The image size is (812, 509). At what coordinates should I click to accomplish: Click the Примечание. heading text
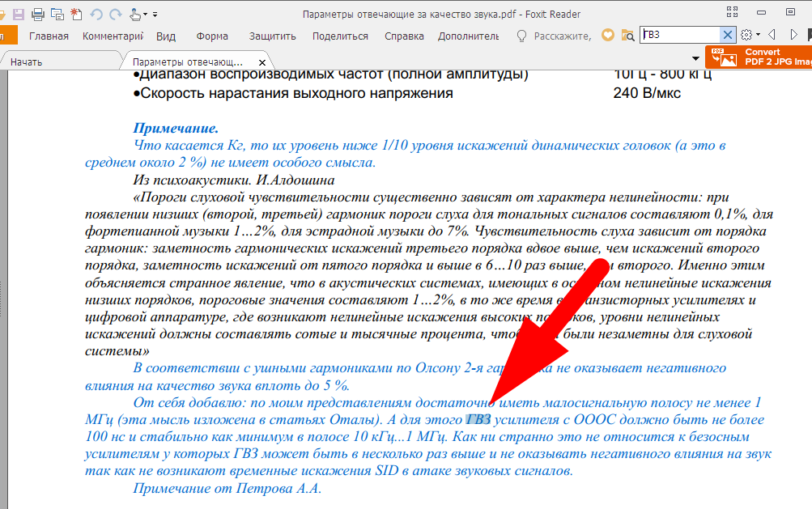tap(176, 128)
